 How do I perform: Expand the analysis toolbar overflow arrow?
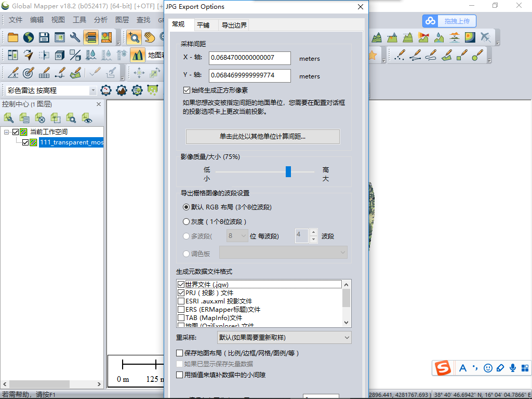tap(498, 43)
